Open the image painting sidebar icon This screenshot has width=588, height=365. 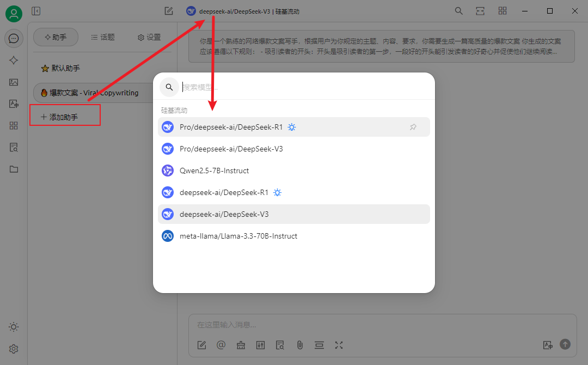tap(14, 82)
